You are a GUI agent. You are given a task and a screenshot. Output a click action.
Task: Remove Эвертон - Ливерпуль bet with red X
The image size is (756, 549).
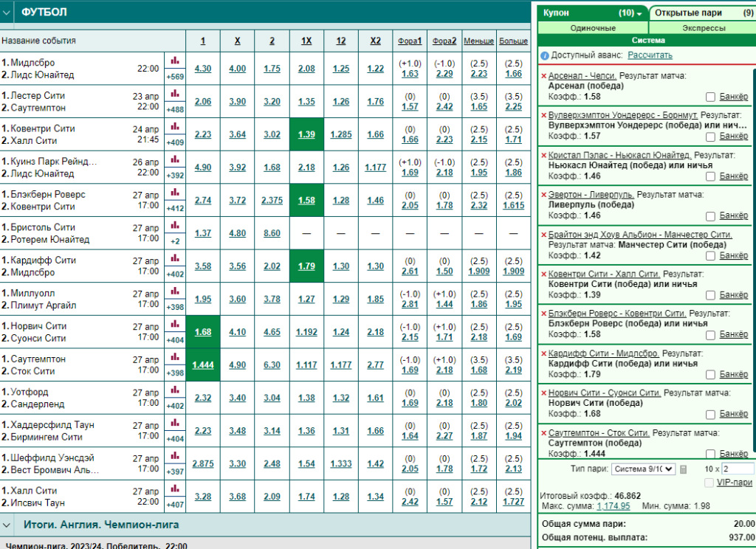point(544,196)
